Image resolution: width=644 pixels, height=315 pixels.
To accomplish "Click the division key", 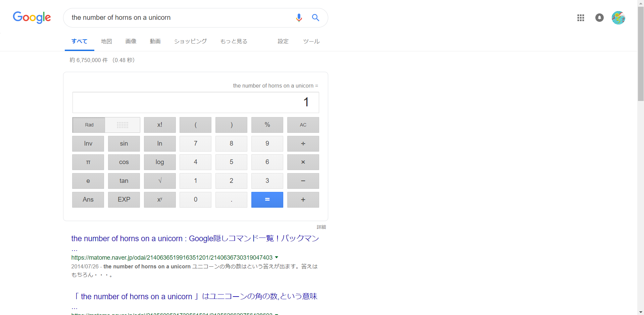I will point(303,144).
